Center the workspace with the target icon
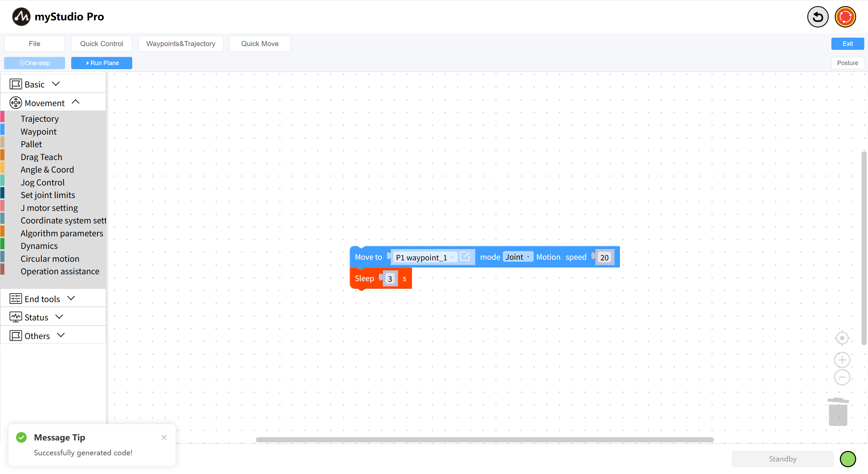The image size is (868, 474). 842,338
